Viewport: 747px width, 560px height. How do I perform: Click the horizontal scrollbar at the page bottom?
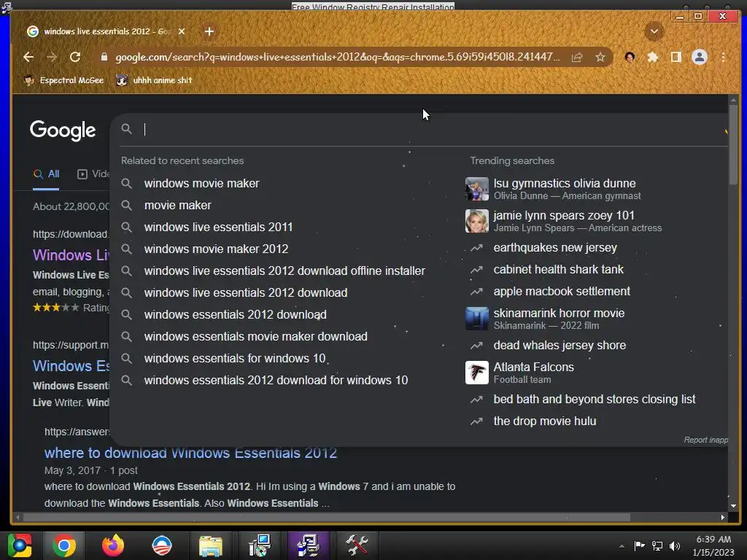coord(326,517)
